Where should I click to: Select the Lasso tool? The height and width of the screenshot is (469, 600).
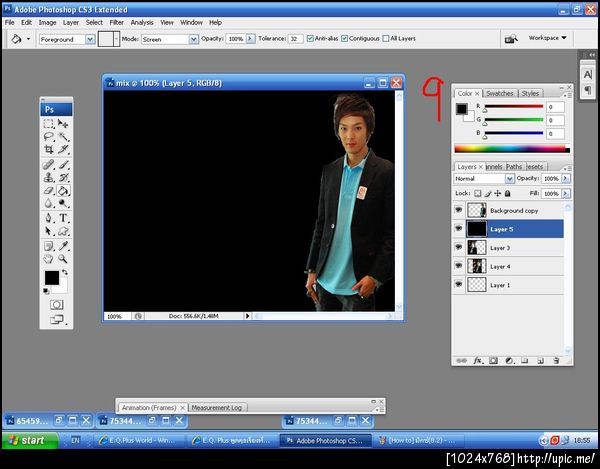[49, 136]
